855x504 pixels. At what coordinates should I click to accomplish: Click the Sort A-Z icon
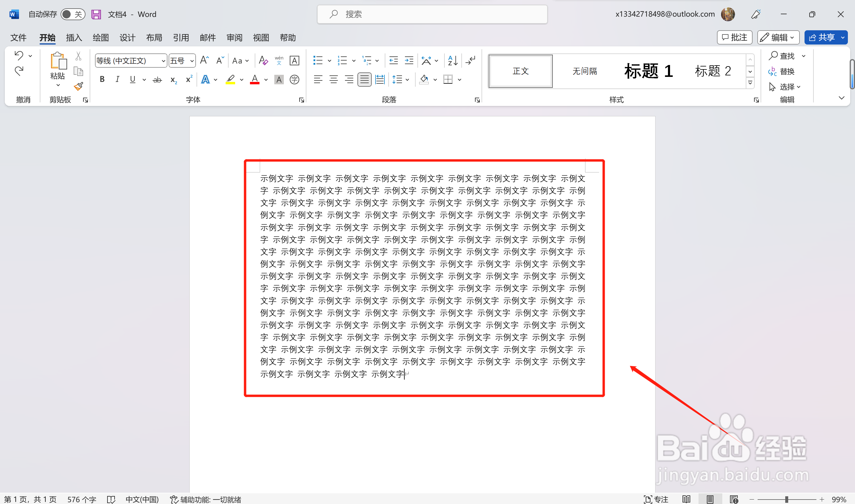(452, 61)
